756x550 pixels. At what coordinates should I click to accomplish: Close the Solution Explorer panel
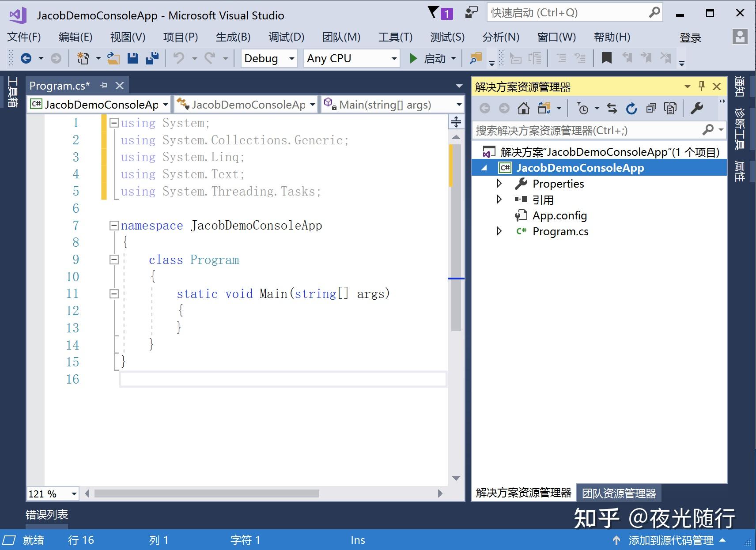coord(717,87)
